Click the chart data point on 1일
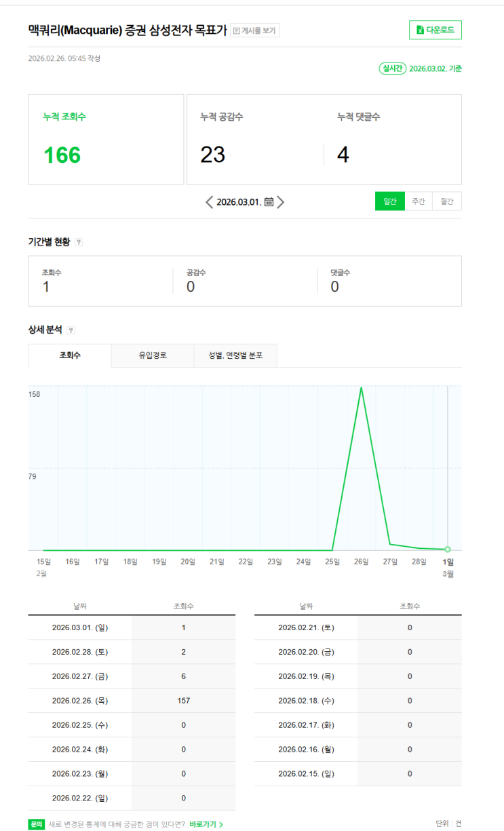Image resolution: width=504 pixels, height=831 pixels. (448, 549)
